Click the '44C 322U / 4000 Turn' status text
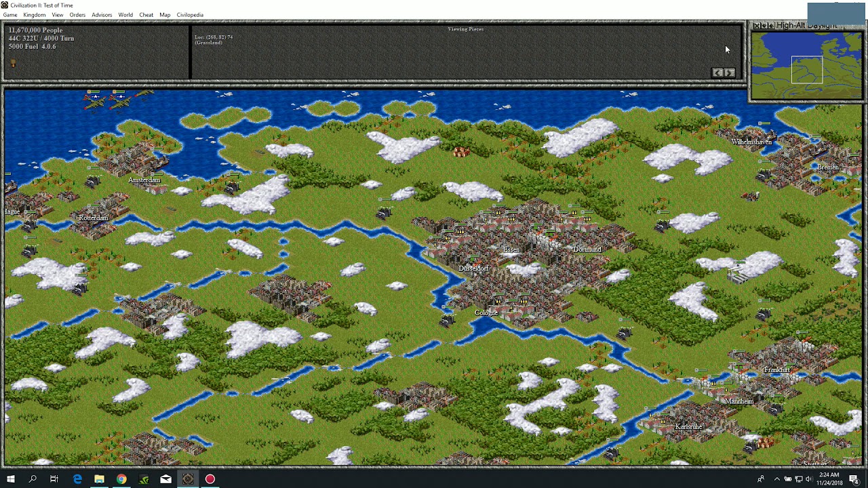Viewport: 868px width, 488px height. (x=41, y=39)
